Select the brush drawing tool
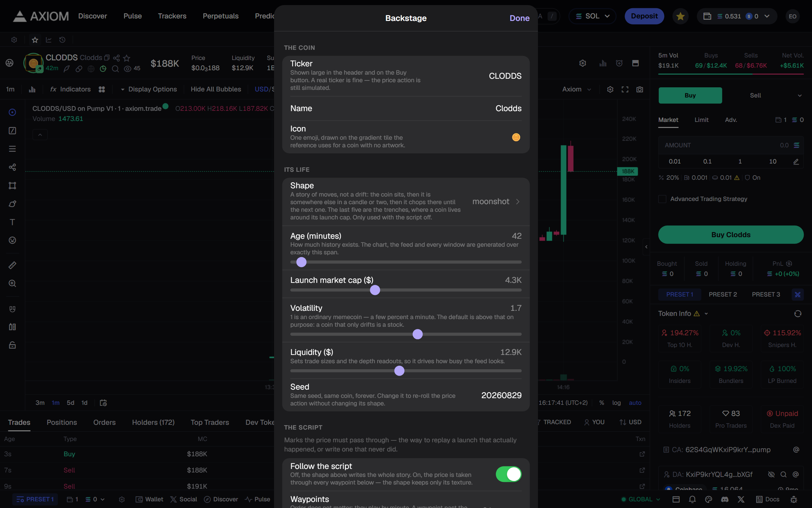This screenshot has height=508, width=812. click(x=12, y=204)
